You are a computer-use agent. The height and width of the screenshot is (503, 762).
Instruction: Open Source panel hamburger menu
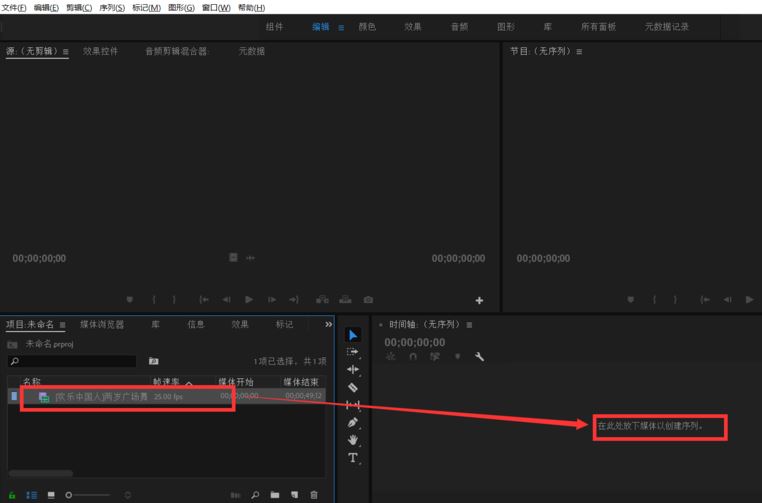click(x=66, y=52)
